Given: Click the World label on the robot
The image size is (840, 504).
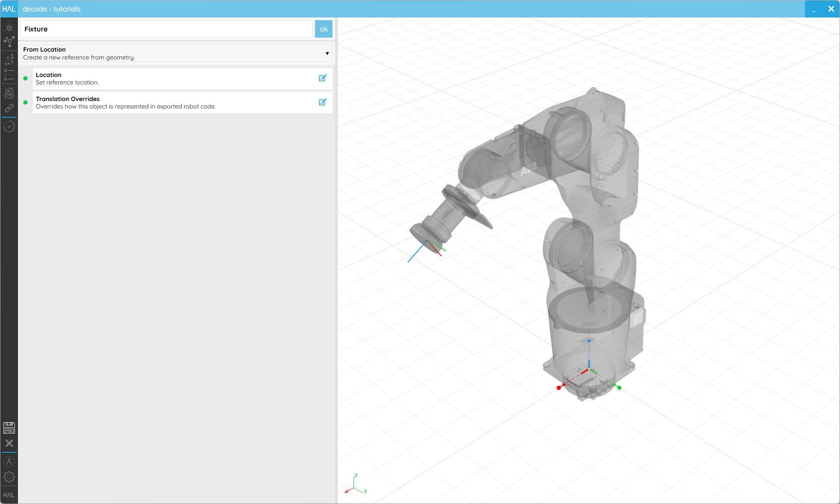Looking at the screenshot, I should coord(589,324).
